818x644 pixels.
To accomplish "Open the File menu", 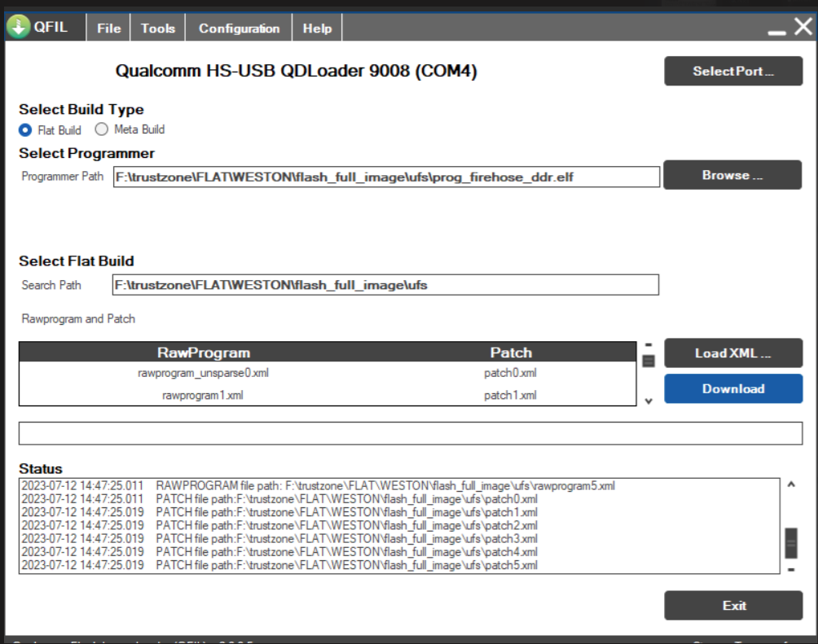I will pos(108,28).
